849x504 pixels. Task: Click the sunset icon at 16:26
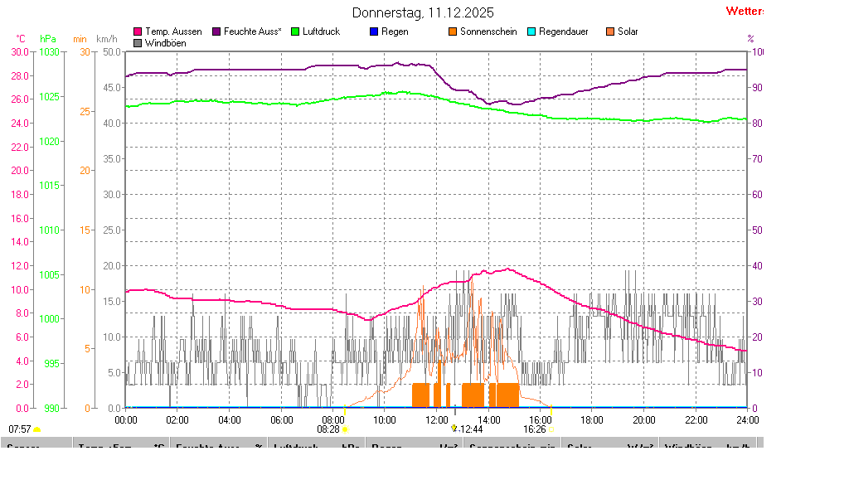pyautogui.click(x=551, y=429)
